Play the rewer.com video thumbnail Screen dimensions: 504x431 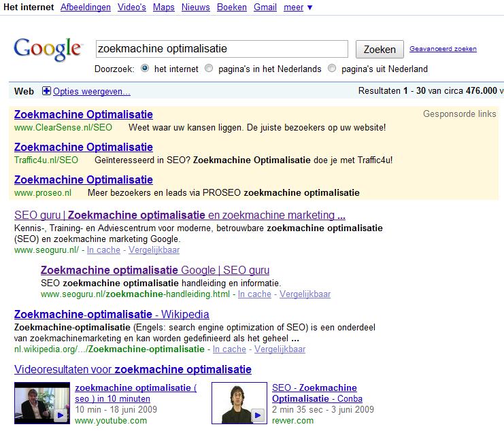[239, 402]
